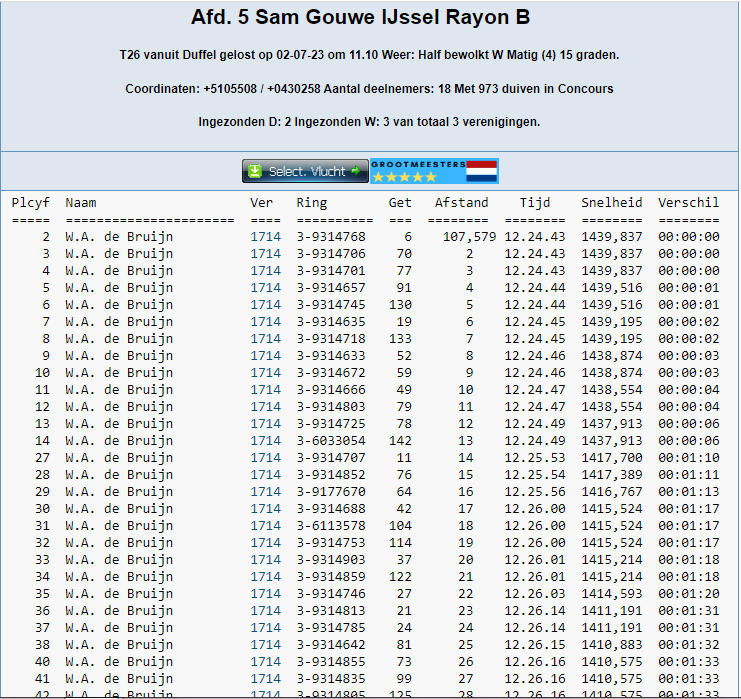Select the Ring column header
This screenshot has width=741, height=699.
tap(312, 203)
